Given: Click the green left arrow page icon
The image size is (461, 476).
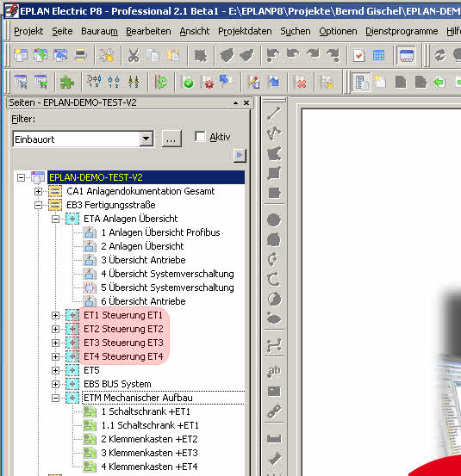Looking at the screenshot, I should pos(439,82).
